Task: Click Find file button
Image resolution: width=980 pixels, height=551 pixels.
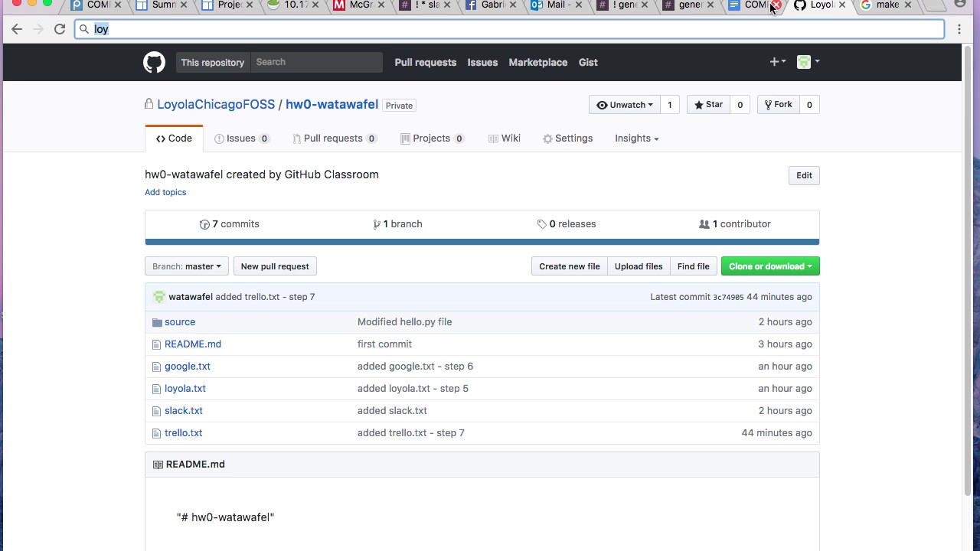Action: tap(694, 266)
